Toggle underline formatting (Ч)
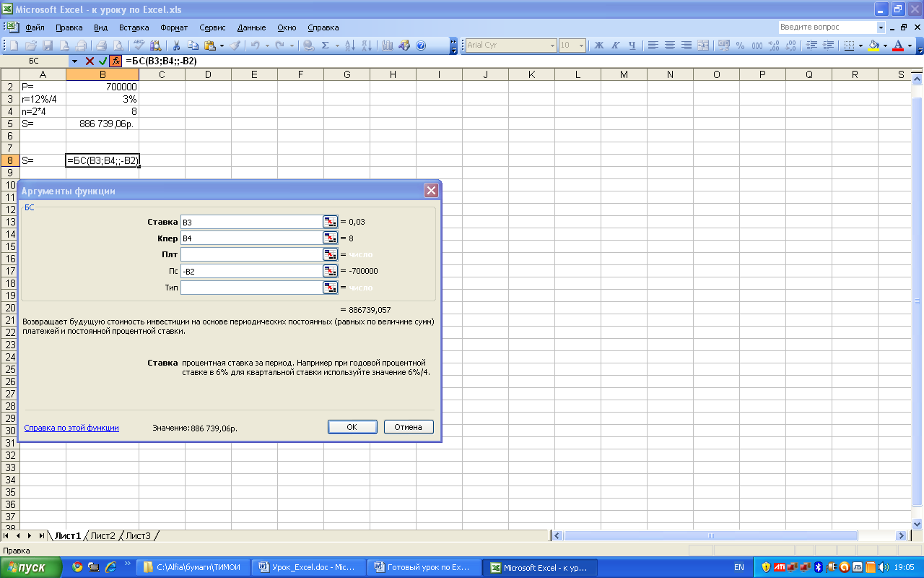Viewport: 924px width, 578px height. click(632, 46)
